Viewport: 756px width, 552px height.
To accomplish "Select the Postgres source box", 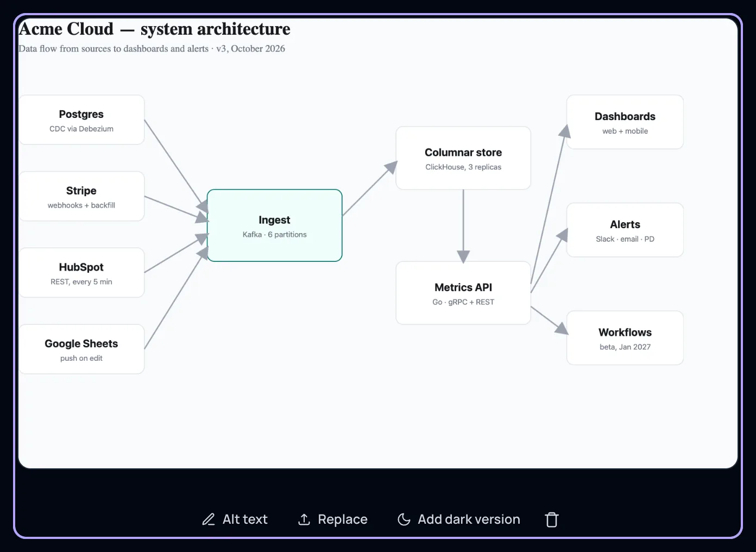I will tap(81, 120).
